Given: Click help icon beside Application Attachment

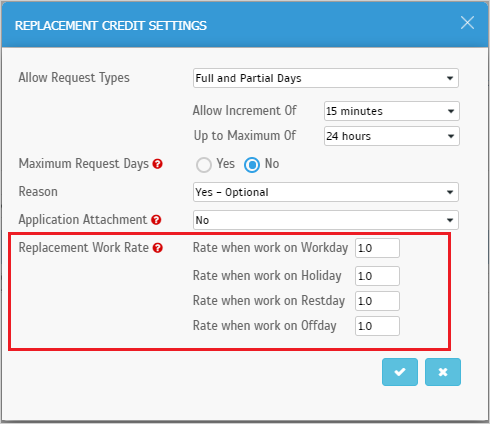Looking at the screenshot, I should tap(156, 220).
